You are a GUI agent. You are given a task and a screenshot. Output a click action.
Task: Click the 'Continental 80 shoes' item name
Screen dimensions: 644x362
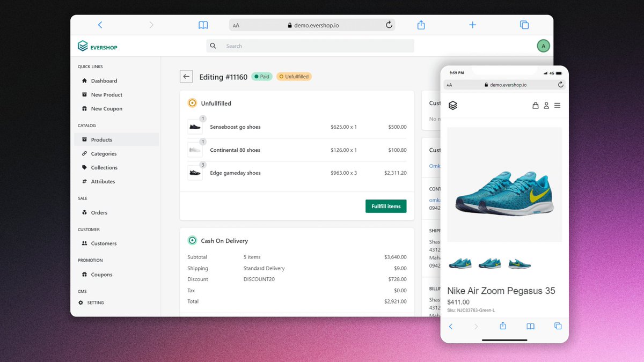coord(235,150)
